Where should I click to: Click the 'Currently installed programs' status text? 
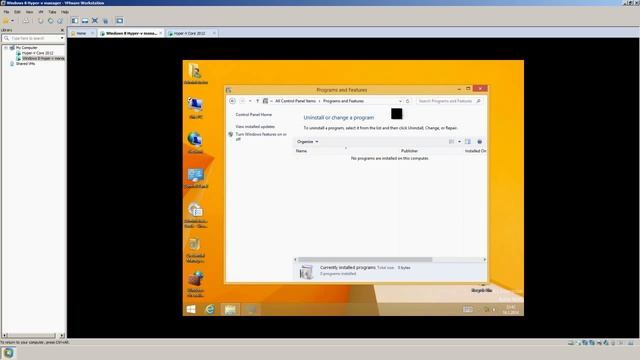(348, 267)
